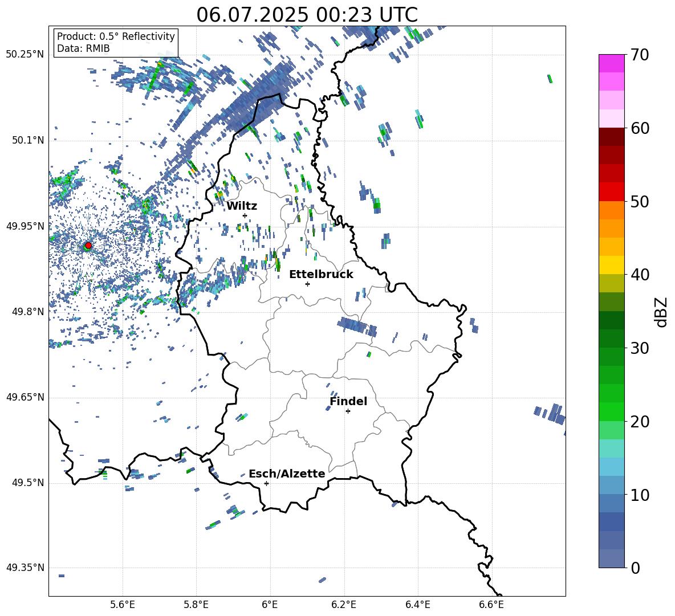Click the 6.2°E longitude label
The height and width of the screenshot is (616, 675).
click(x=344, y=605)
